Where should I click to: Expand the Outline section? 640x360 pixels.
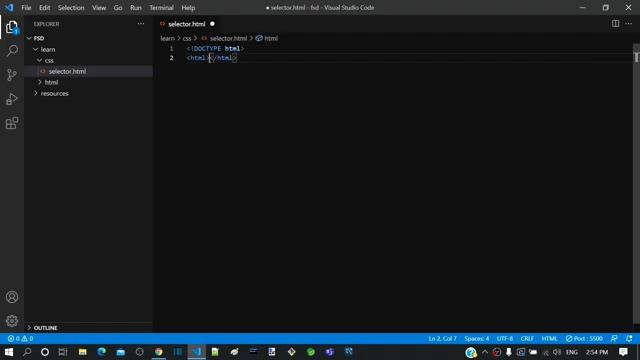[89, 328]
